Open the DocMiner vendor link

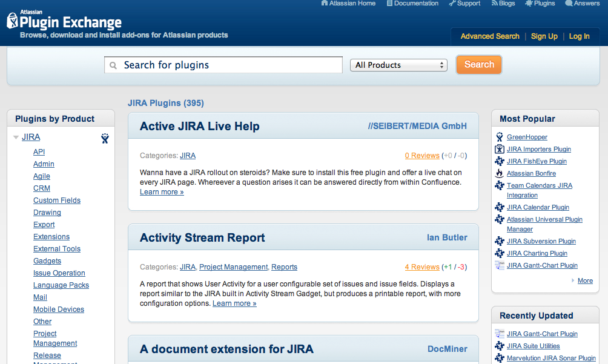pos(447,349)
